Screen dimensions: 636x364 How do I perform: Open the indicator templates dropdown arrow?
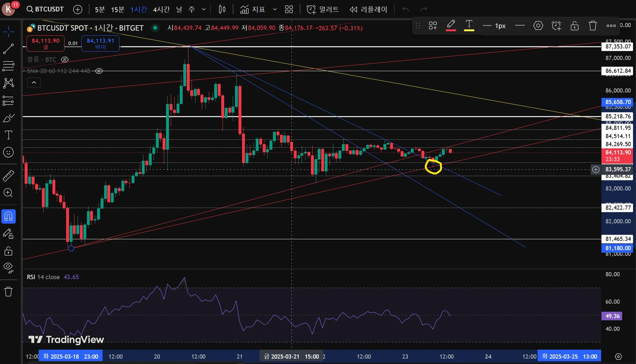tap(275, 9)
